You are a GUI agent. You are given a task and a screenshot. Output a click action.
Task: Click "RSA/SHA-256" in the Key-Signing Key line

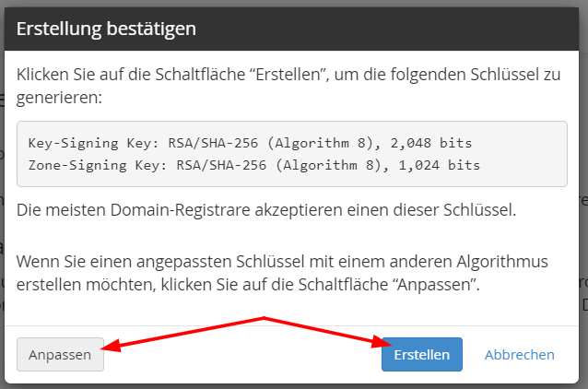pyautogui.click(x=213, y=143)
